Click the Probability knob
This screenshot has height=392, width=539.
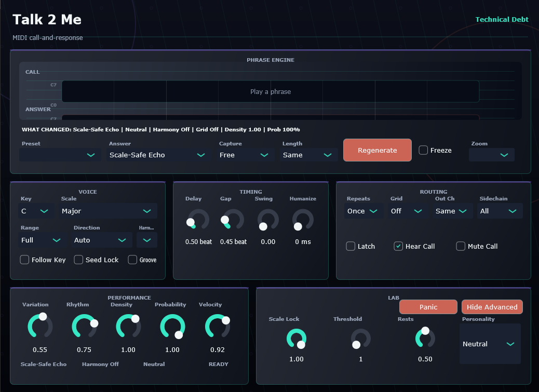point(172,327)
